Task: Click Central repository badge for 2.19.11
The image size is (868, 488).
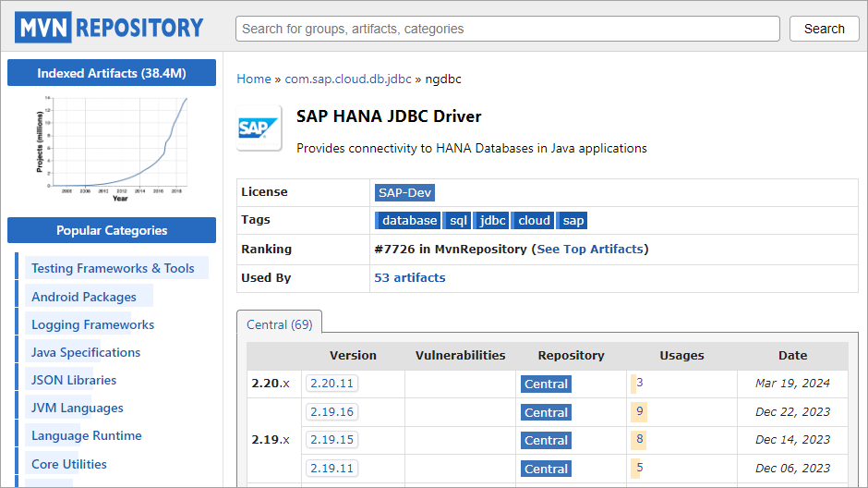Action: (546, 470)
